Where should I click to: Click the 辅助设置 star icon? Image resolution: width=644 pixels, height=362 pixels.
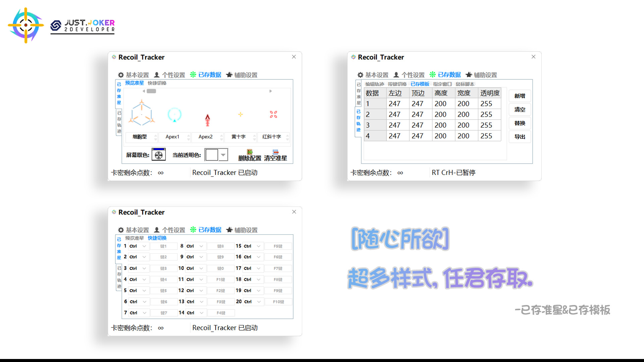tap(230, 75)
